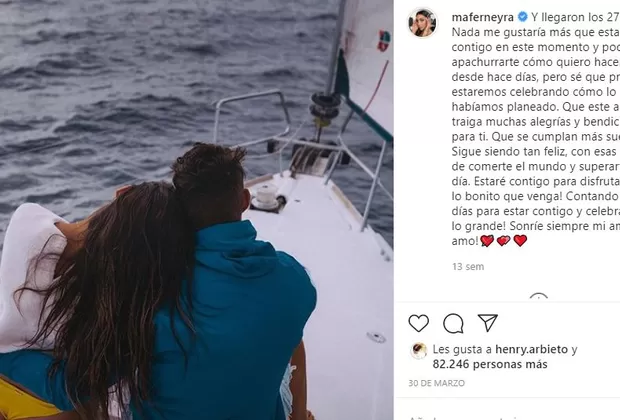View the 82.246 personas más likes list
This screenshot has width=620, height=420.
tap(490, 364)
